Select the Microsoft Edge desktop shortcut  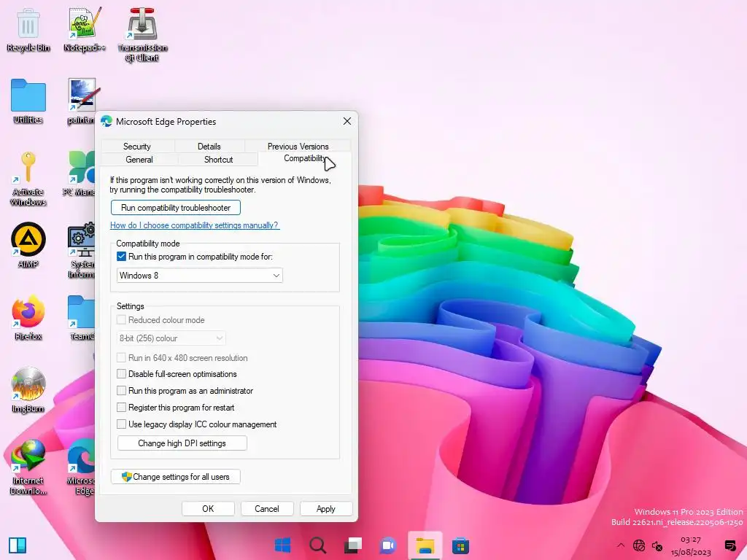(x=82, y=467)
